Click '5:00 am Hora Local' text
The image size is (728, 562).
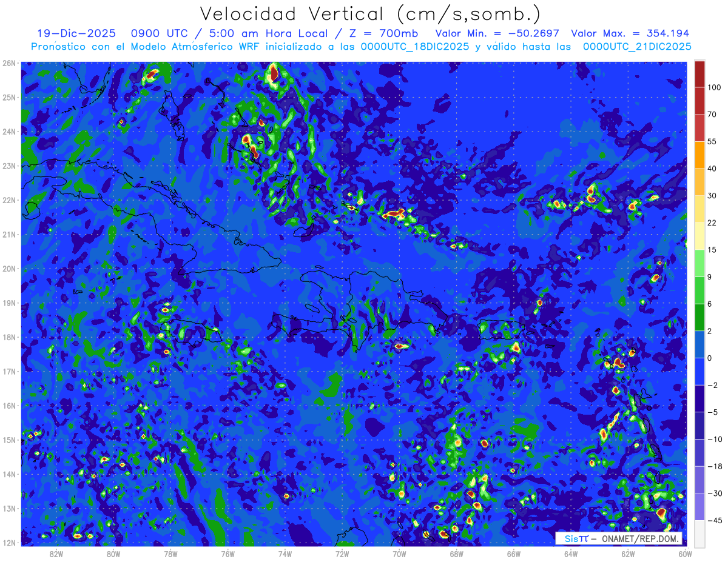click(x=268, y=33)
